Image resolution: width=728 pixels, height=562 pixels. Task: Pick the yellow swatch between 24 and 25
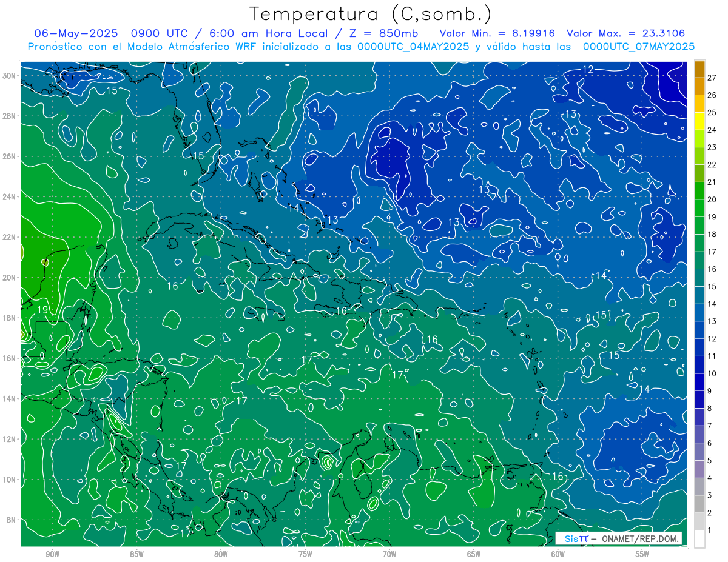699,121
